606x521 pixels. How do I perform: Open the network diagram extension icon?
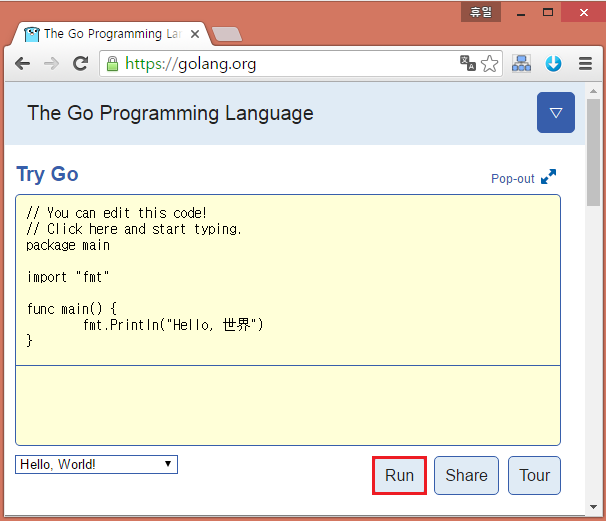pos(521,63)
